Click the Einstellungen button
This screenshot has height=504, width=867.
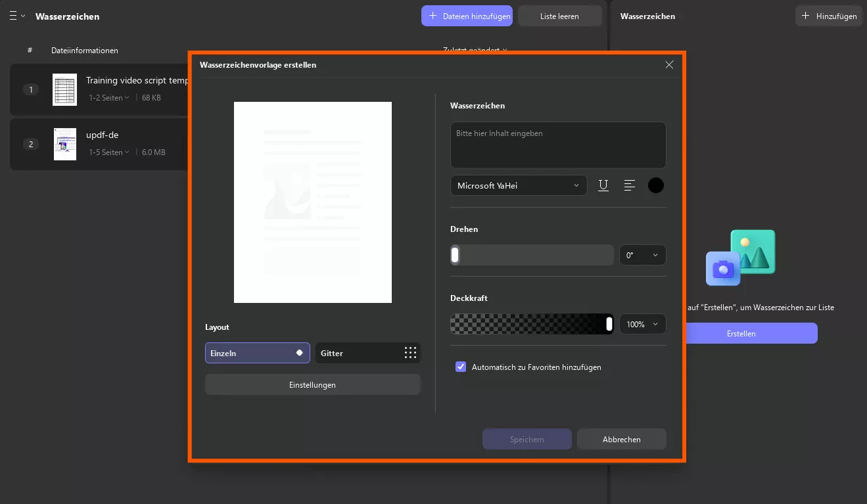(x=313, y=384)
